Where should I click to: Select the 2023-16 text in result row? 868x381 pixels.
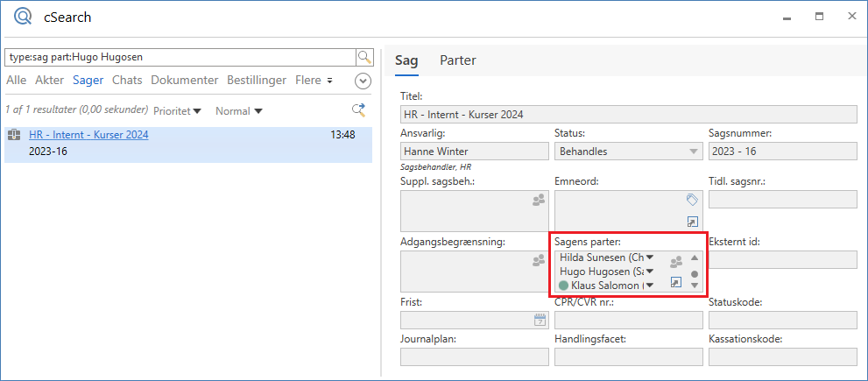point(48,151)
